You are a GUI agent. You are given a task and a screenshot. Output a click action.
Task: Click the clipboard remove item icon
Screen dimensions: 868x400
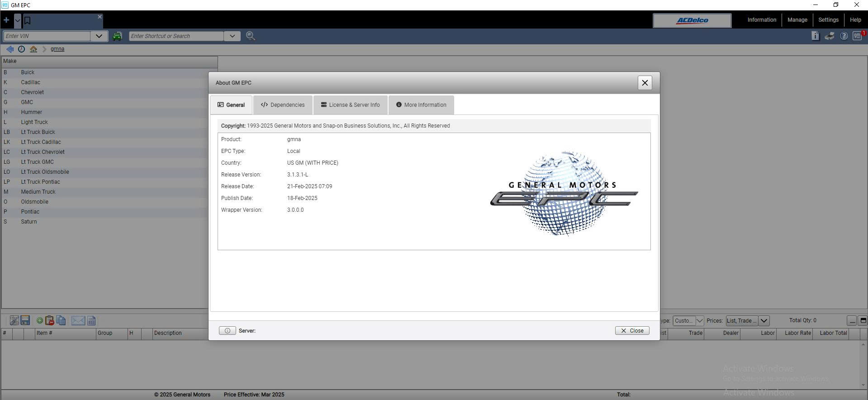click(49, 320)
